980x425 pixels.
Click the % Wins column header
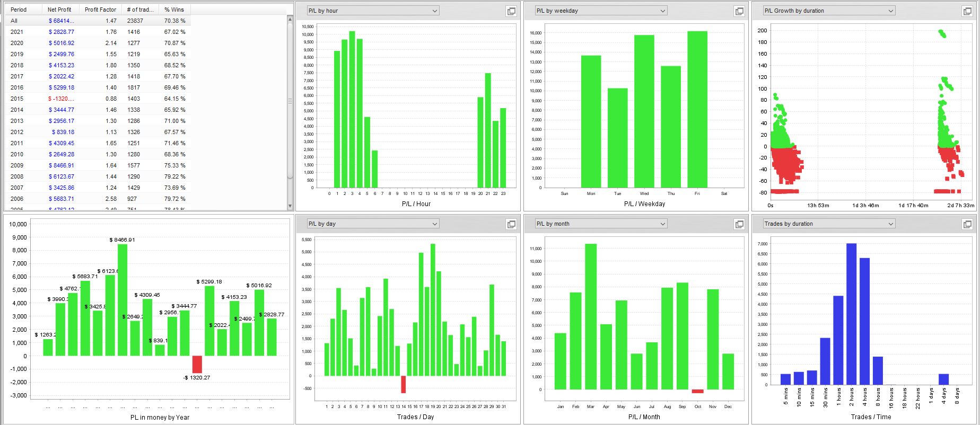174,10
